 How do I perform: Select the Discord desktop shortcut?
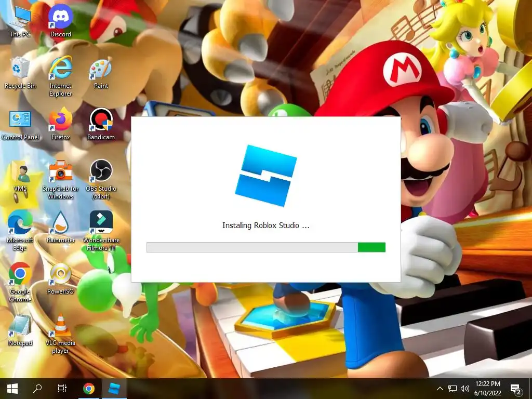[x=60, y=21]
